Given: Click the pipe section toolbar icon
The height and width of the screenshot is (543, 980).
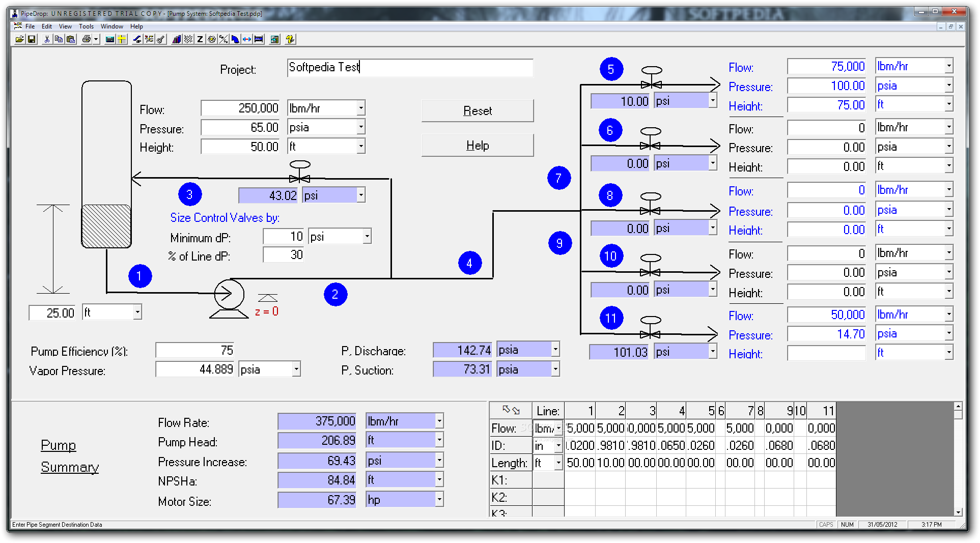Looking at the screenshot, I should pyautogui.click(x=259, y=39).
